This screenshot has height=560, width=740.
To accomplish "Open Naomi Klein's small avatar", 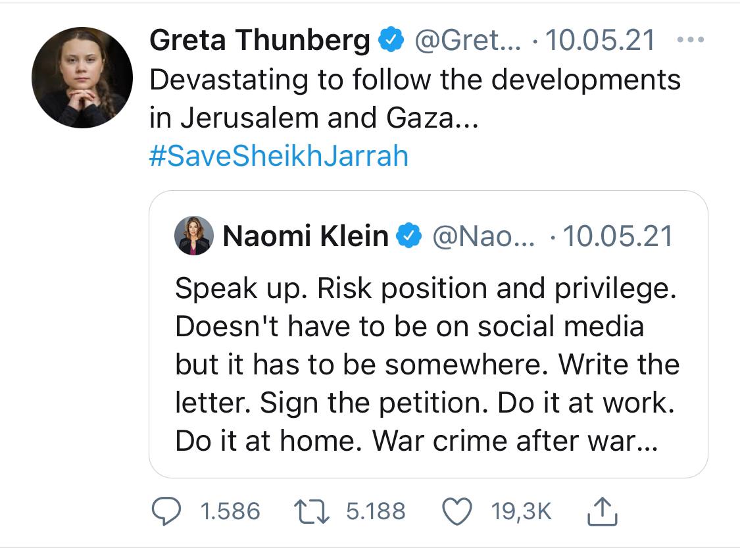I will pyautogui.click(x=193, y=236).
